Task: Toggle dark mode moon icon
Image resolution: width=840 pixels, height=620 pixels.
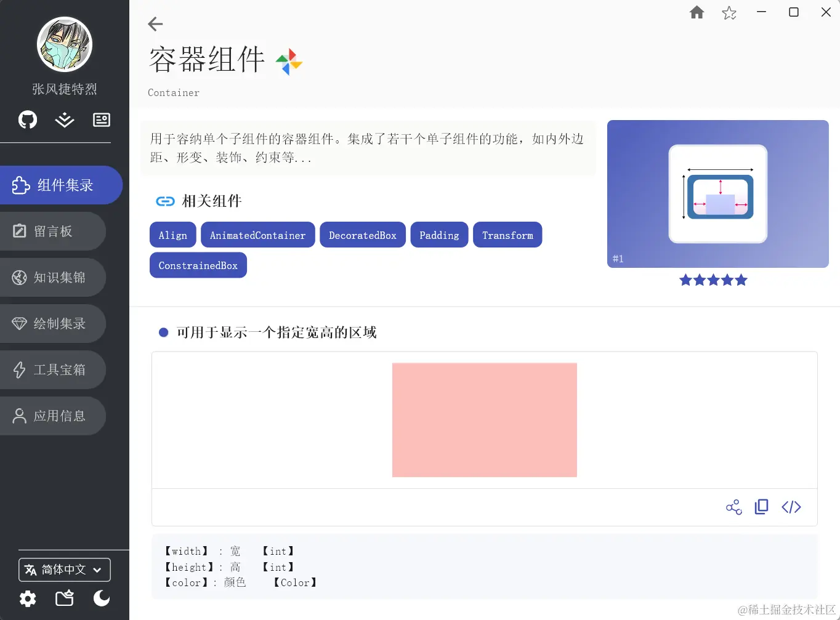Action: pyautogui.click(x=102, y=598)
